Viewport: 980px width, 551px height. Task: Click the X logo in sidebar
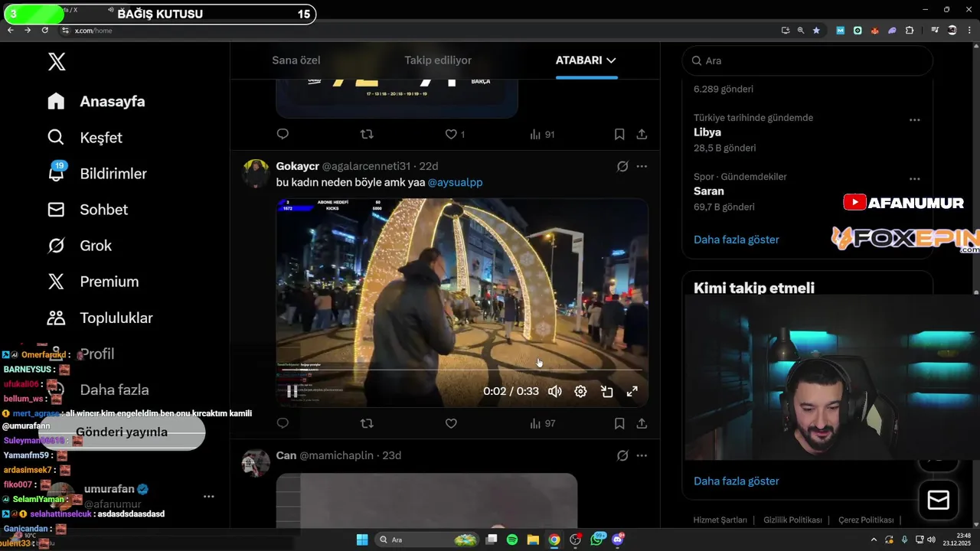pos(57,62)
